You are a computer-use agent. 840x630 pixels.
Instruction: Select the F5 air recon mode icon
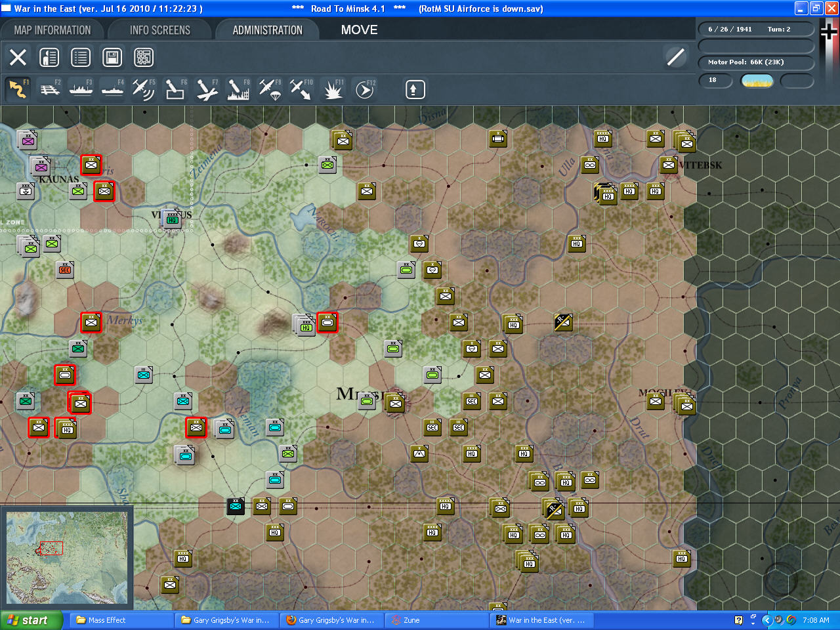tap(144, 89)
